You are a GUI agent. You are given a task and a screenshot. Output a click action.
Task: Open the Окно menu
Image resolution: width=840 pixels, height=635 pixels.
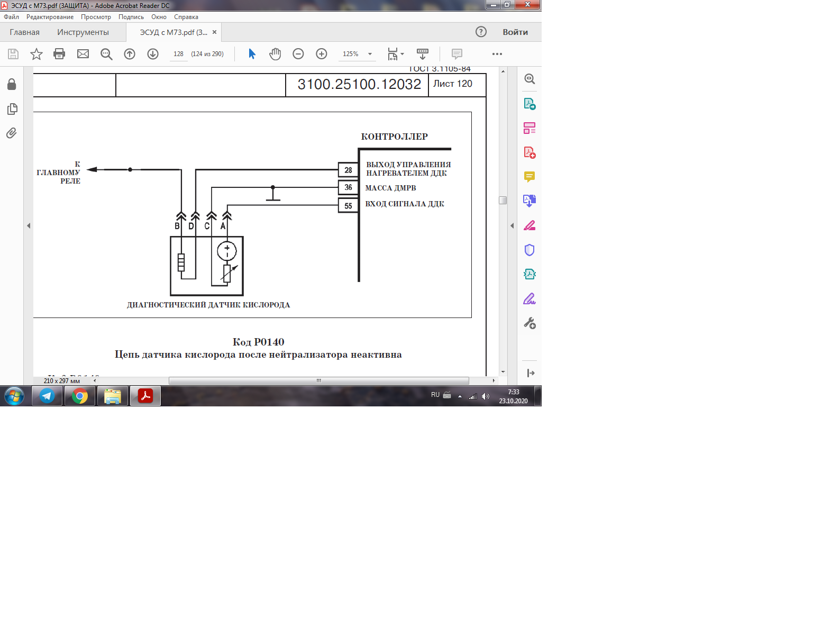(159, 17)
